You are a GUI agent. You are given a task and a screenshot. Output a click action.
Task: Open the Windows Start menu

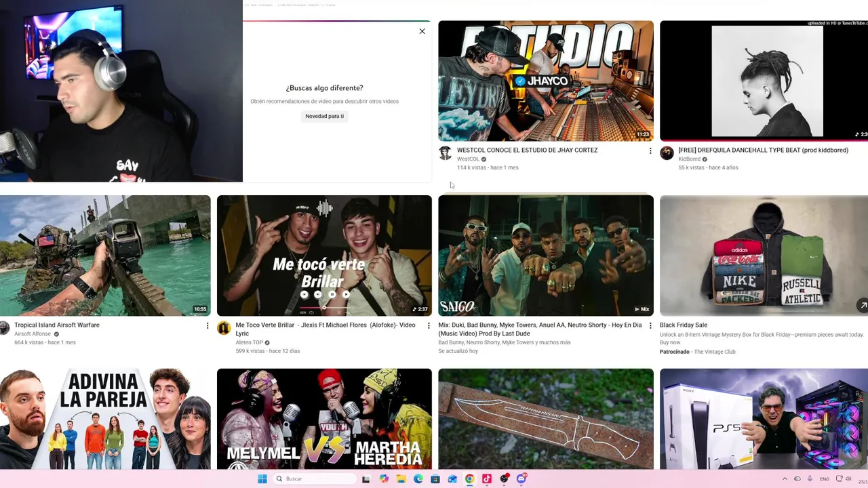click(262, 479)
